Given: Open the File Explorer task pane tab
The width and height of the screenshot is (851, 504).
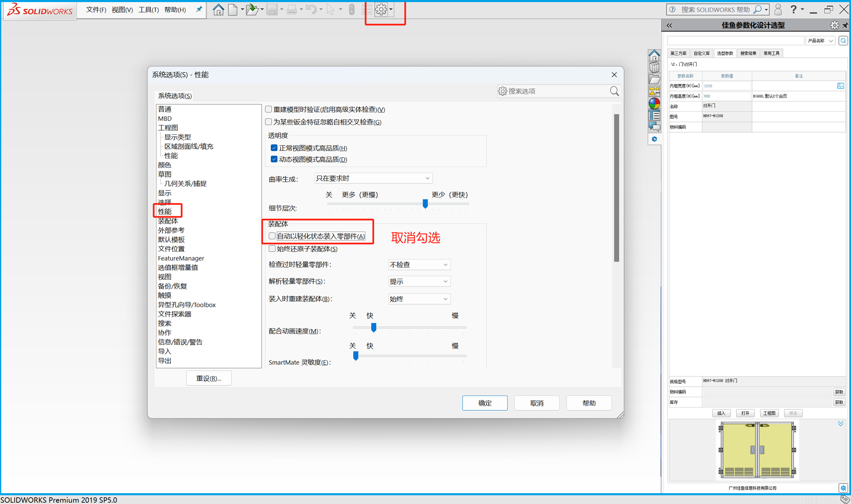Looking at the screenshot, I should 654,79.
